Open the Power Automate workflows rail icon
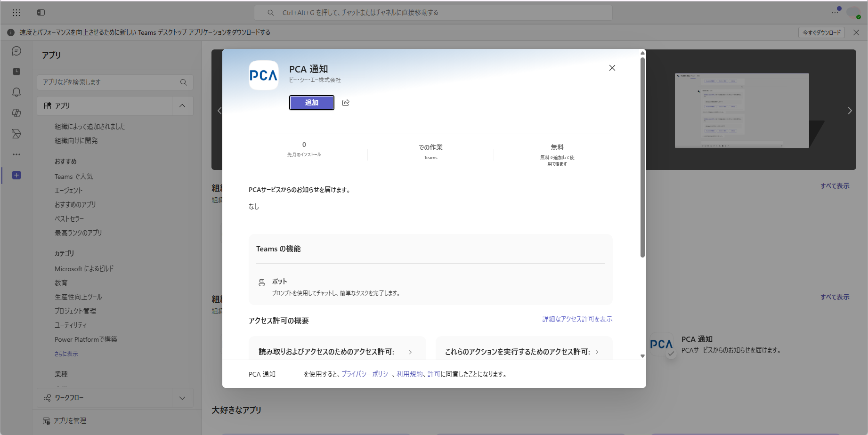Screen dimensions: 868x435 [16, 134]
